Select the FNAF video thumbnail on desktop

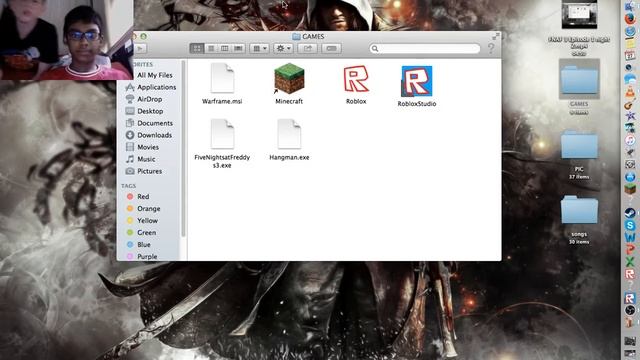pos(579,15)
